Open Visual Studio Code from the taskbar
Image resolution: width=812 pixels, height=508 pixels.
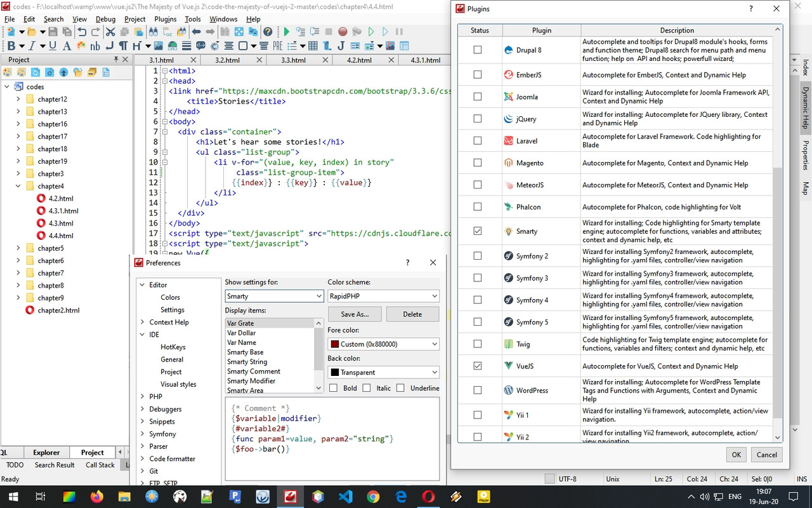(x=346, y=496)
